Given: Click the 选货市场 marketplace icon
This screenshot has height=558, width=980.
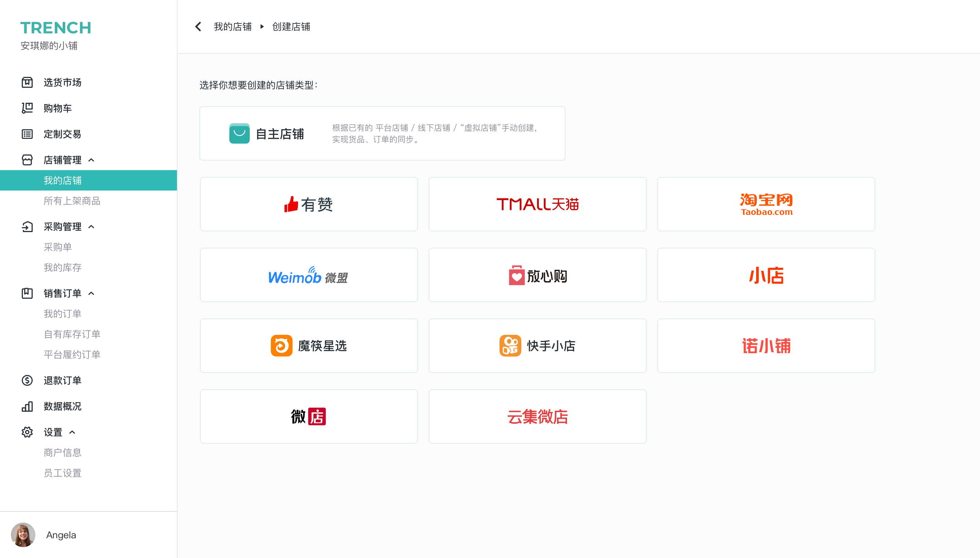Looking at the screenshot, I should 27,82.
